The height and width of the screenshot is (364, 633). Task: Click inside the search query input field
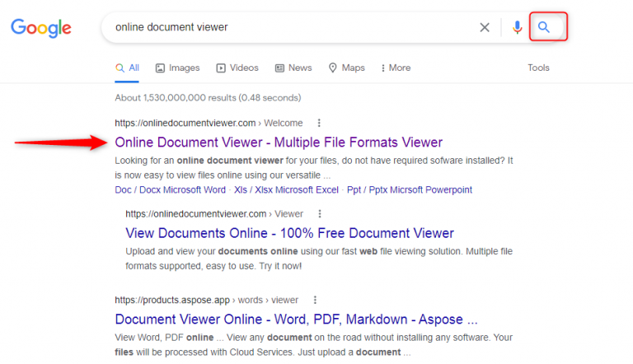pos(288,27)
